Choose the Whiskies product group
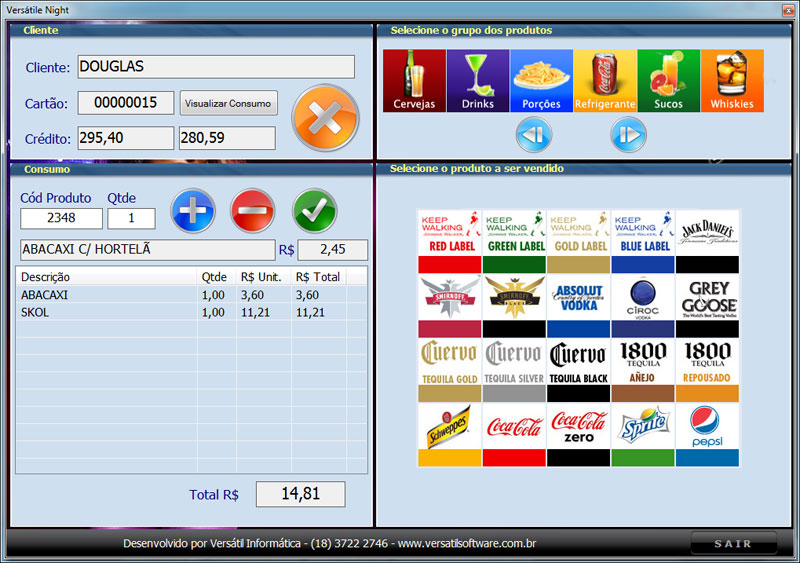 pyautogui.click(x=732, y=81)
